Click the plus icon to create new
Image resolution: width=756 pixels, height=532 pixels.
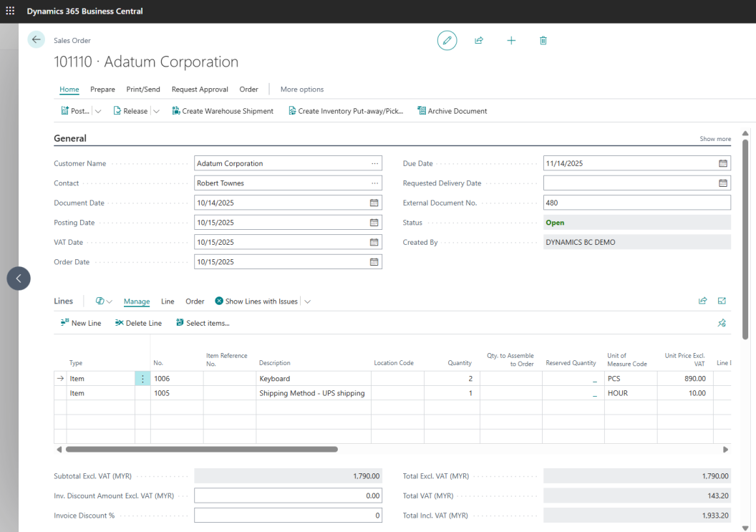tap(511, 41)
